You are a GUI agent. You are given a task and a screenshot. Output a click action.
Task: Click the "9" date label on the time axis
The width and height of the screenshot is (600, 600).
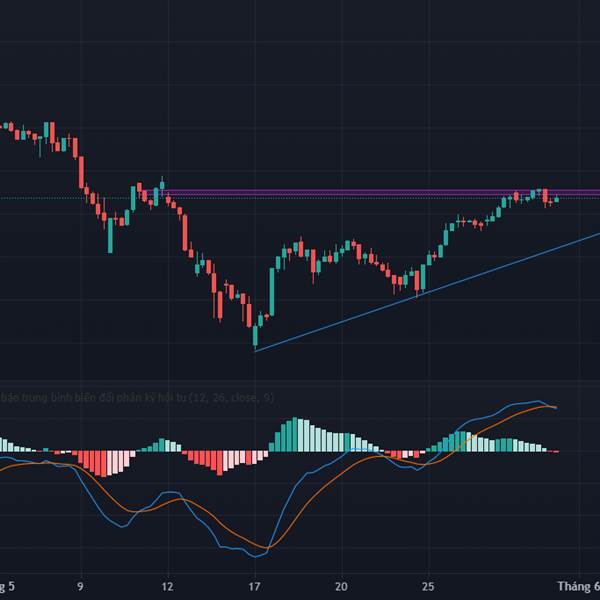(x=80, y=586)
